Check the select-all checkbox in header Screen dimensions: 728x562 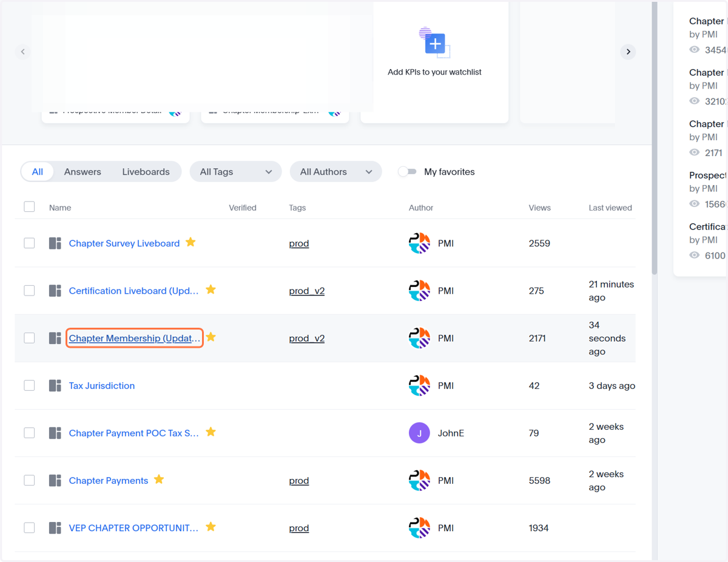point(29,207)
